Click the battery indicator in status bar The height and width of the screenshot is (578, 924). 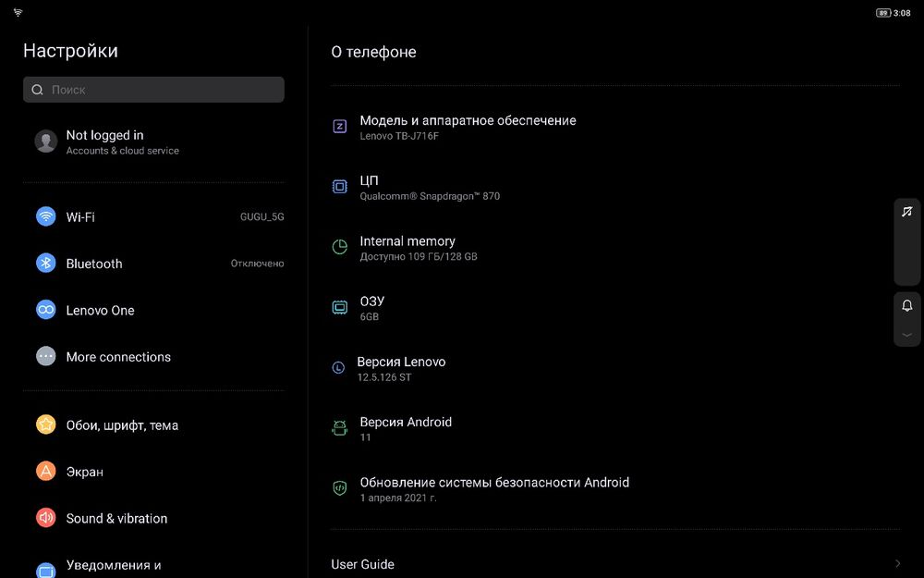883,13
